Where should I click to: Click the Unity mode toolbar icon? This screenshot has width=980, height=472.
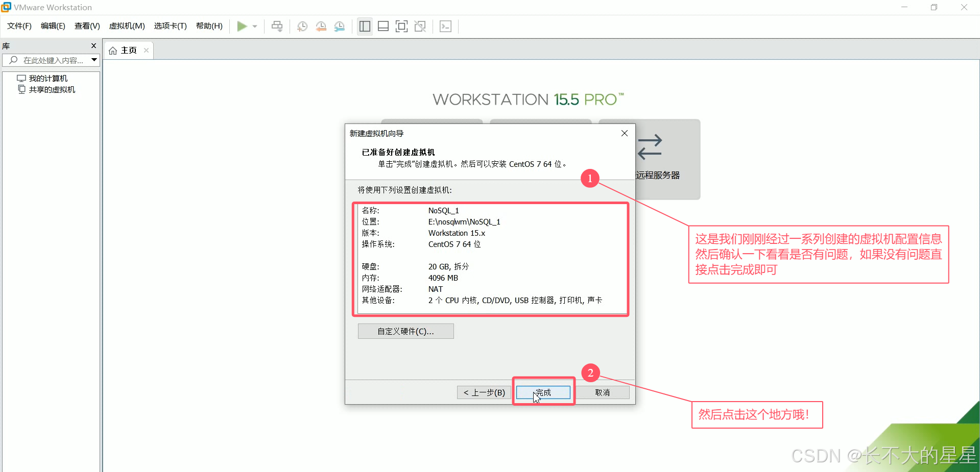tap(420, 26)
